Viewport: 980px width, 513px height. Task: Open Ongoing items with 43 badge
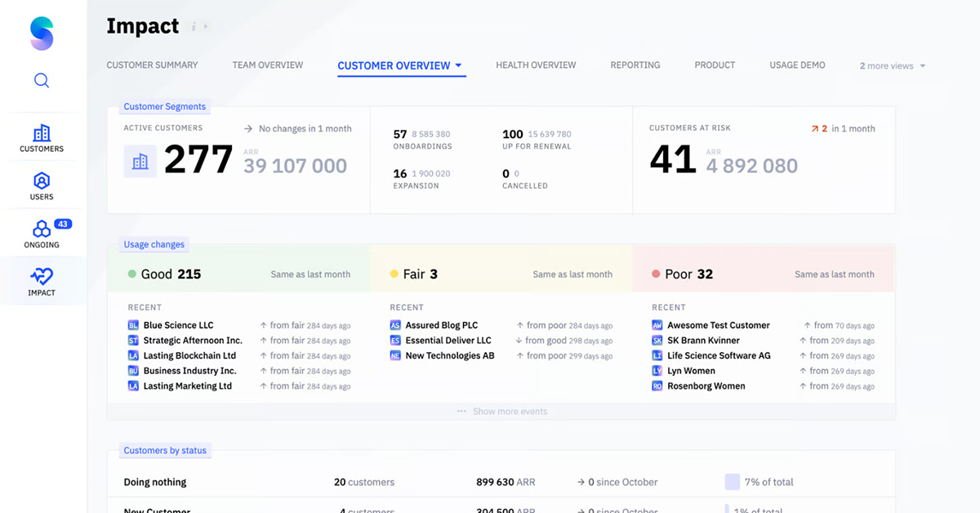[42, 234]
